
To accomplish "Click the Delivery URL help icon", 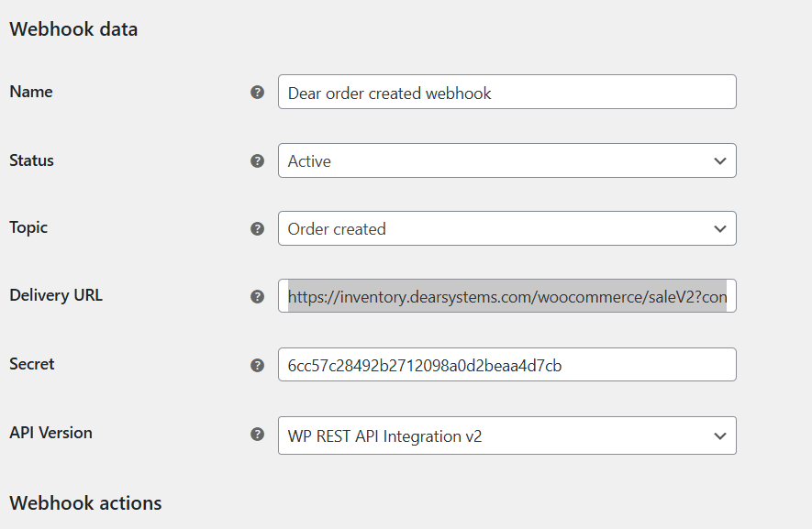I will (257, 296).
